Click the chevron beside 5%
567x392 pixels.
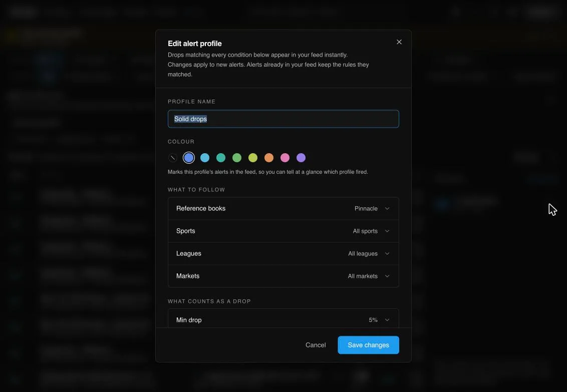(387, 320)
